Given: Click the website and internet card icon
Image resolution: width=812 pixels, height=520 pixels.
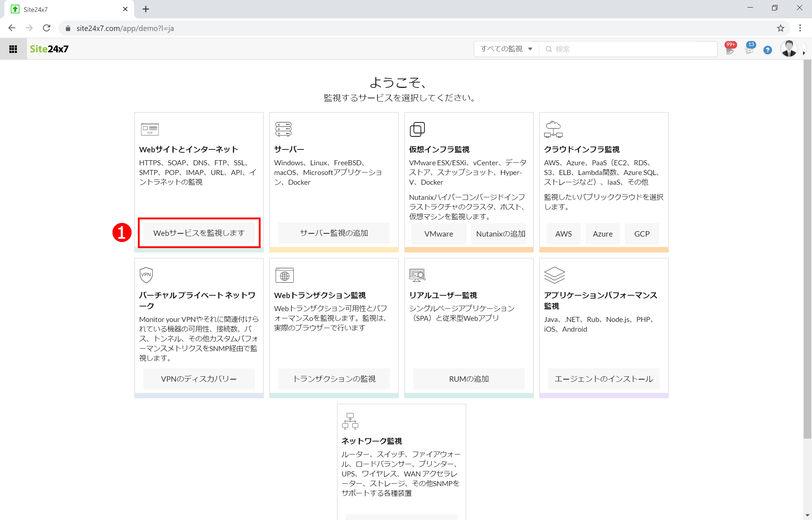Looking at the screenshot, I should (x=150, y=129).
